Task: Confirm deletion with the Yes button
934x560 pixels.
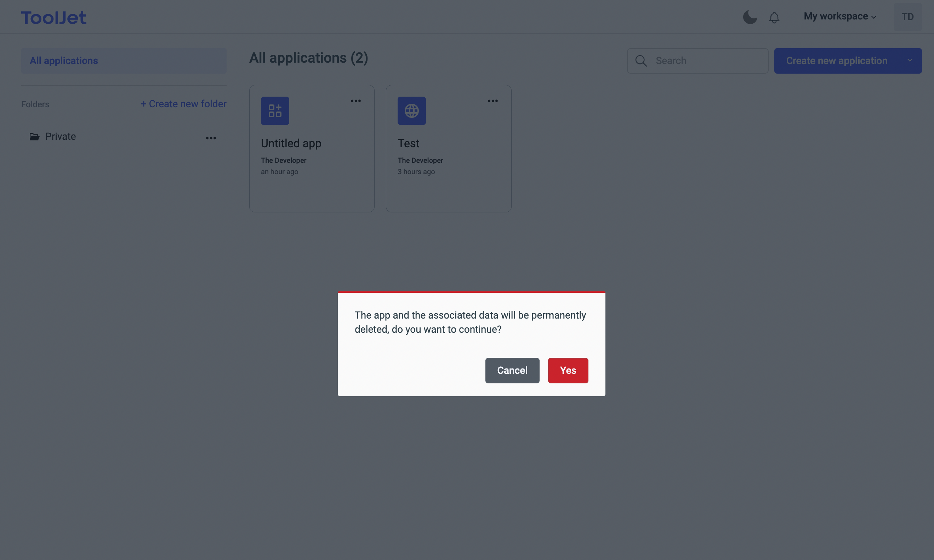Action: tap(568, 370)
